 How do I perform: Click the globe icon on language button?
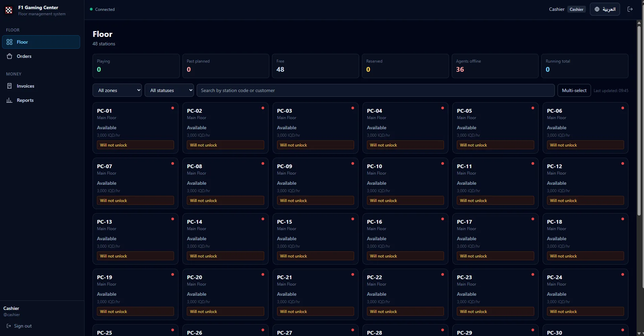tap(597, 9)
